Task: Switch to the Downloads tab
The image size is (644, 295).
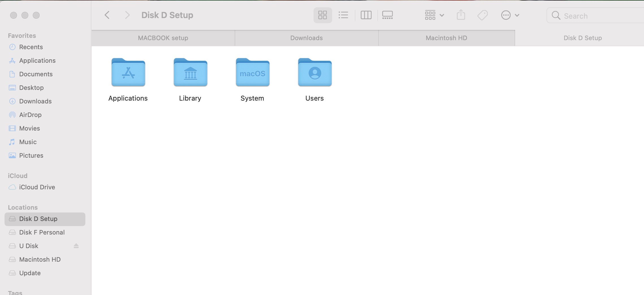Action: pos(306,38)
